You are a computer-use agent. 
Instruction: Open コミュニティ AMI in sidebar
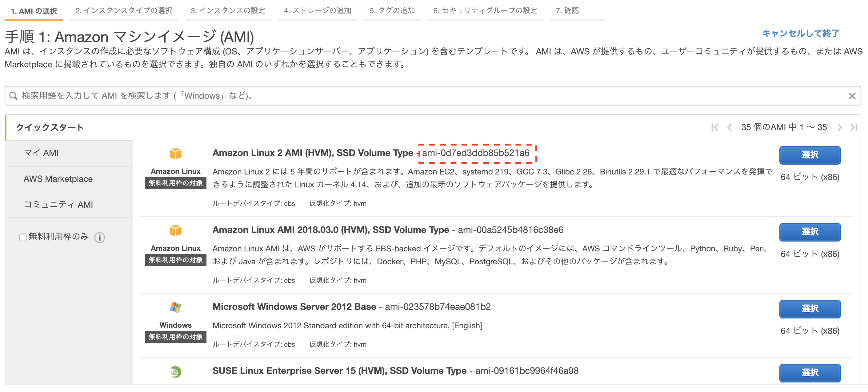[x=58, y=205]
